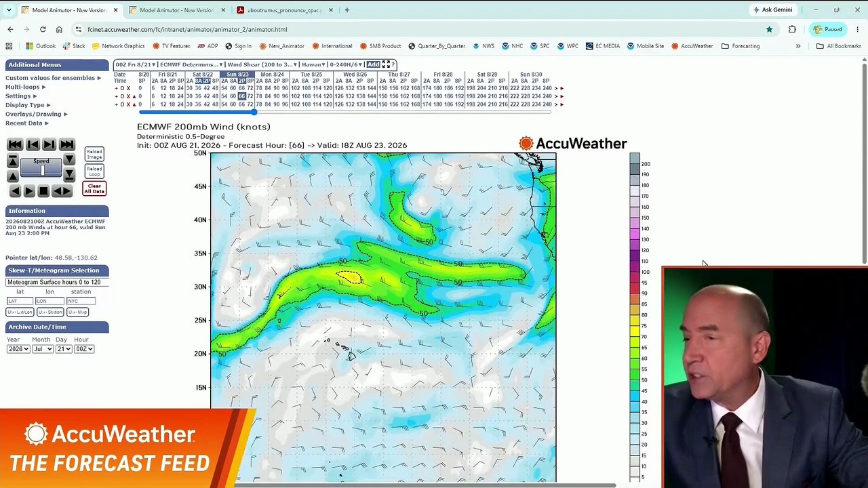
Task: Open the archive Year dropdown
Action: [x=18, y=349]
